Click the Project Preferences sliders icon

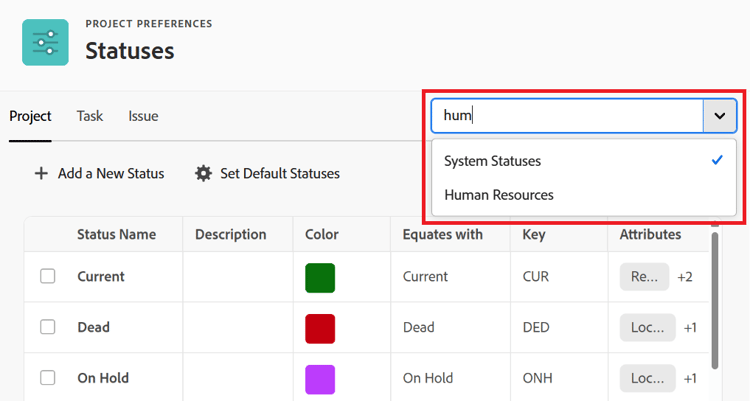click(45, 42)
